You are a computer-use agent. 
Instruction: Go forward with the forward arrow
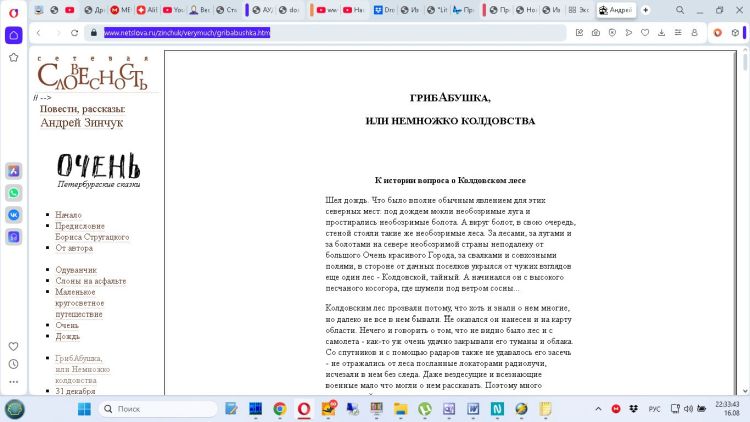(58, 33)
